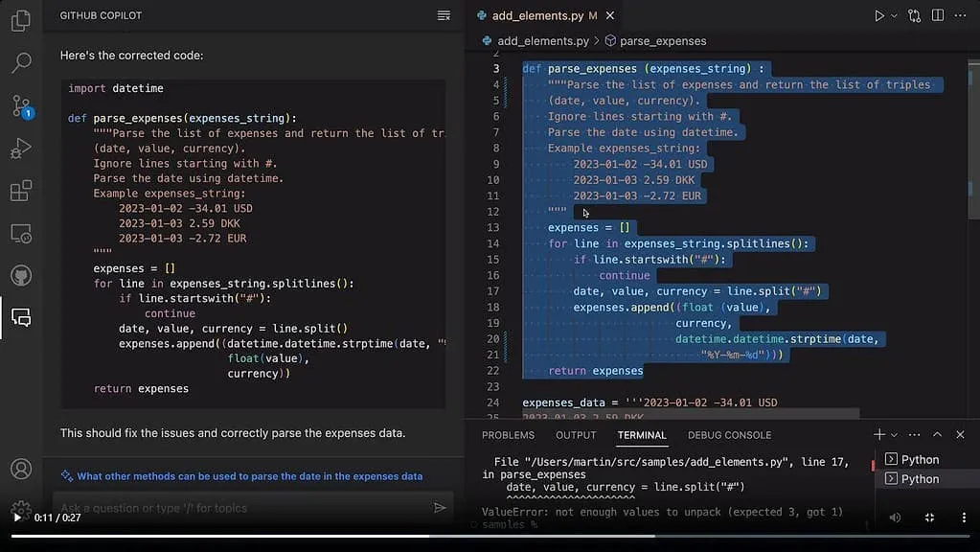Open the run options dropdown arrow

[x=895, y=16]
